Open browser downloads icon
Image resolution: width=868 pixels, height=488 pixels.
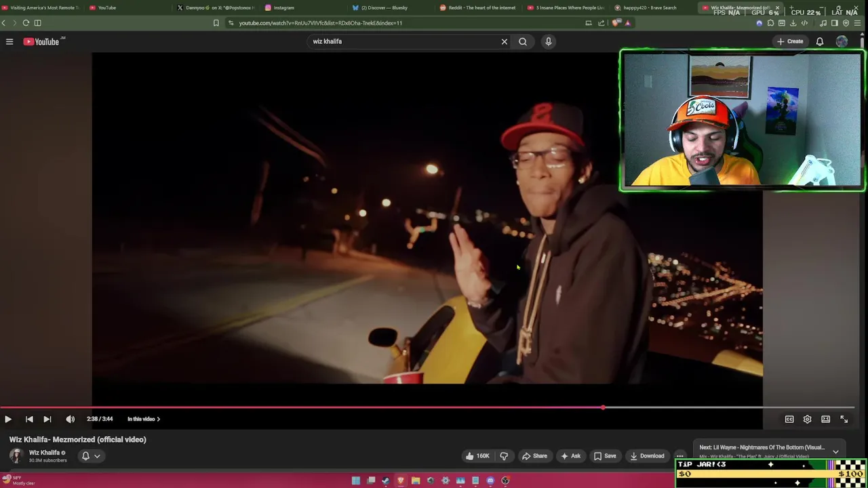point(793,23)
